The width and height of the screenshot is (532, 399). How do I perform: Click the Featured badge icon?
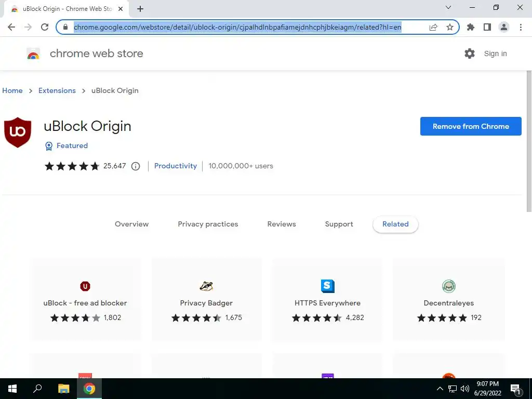[49, 146]
